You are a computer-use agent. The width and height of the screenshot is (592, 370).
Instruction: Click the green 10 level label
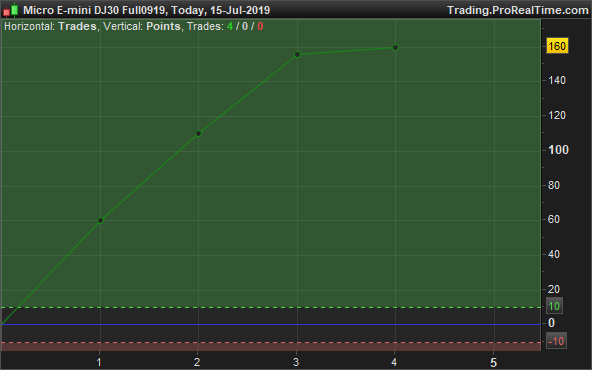554,306
